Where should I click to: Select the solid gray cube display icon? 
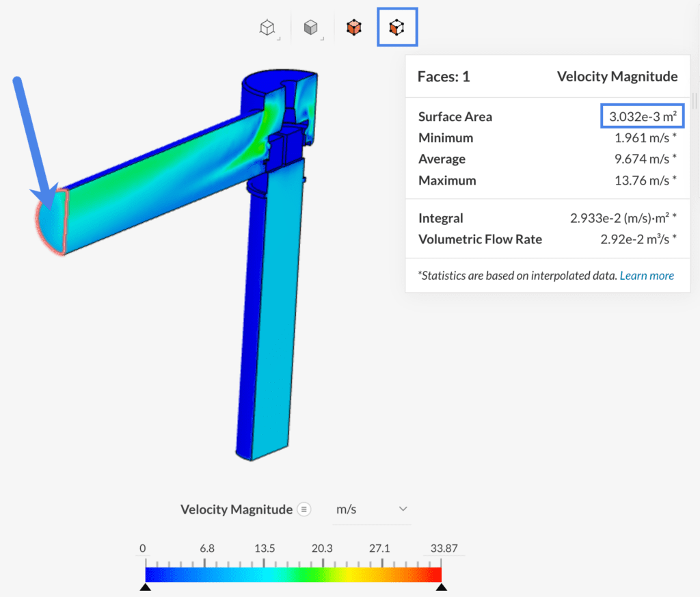[310, 26]
